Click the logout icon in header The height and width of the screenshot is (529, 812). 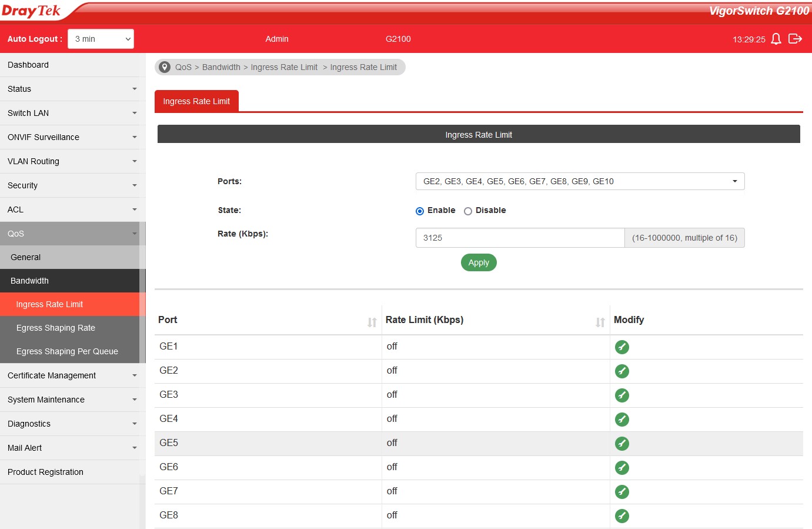795,39
